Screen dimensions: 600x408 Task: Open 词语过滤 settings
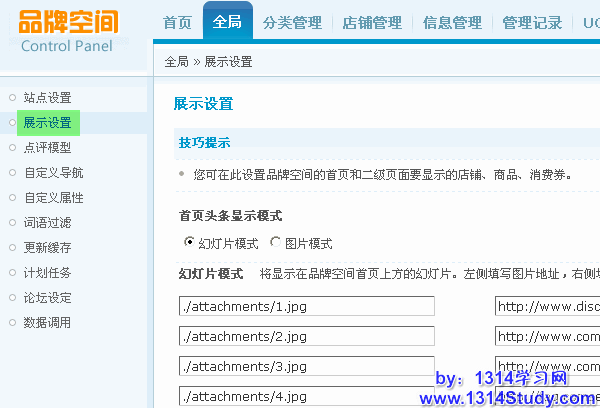click(47, 222)
